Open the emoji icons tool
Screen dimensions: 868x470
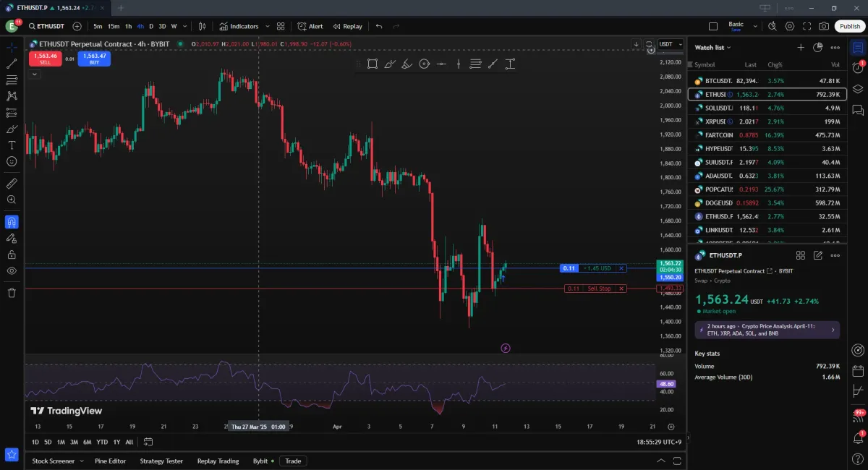tap(12, 161)
